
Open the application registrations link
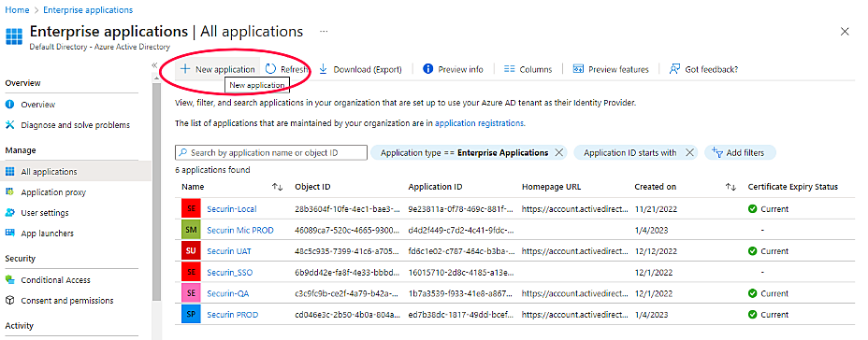(x=480, y=123)
